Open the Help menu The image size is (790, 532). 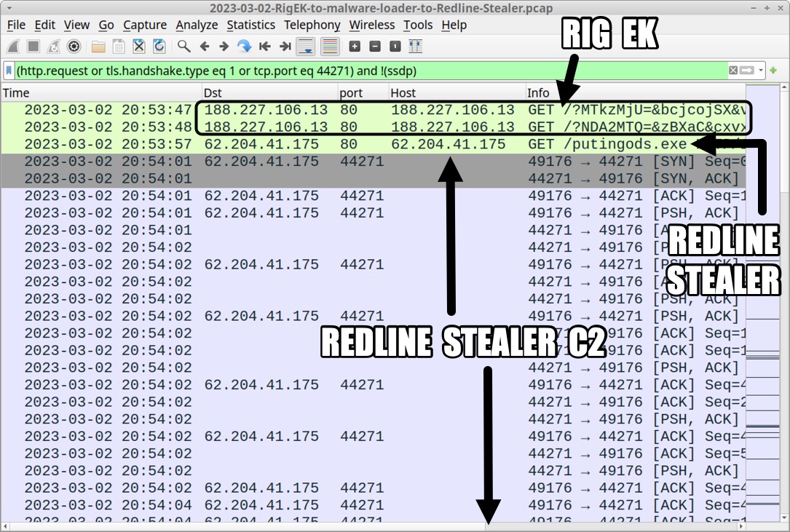[454, 25]
